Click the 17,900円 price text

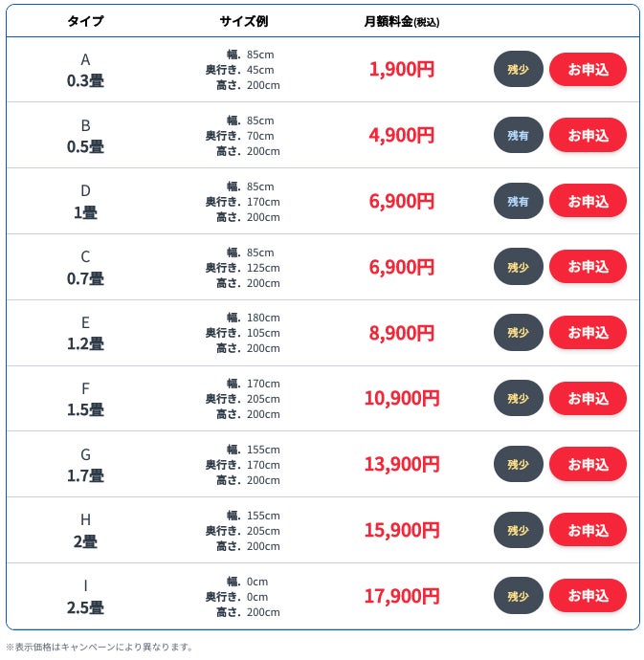pyautogui.click(x=402, y=596)
